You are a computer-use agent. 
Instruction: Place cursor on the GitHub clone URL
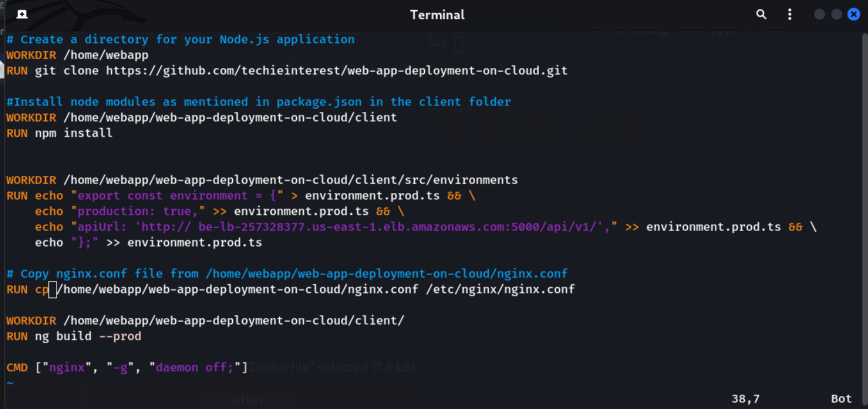[x=336, y=70]
